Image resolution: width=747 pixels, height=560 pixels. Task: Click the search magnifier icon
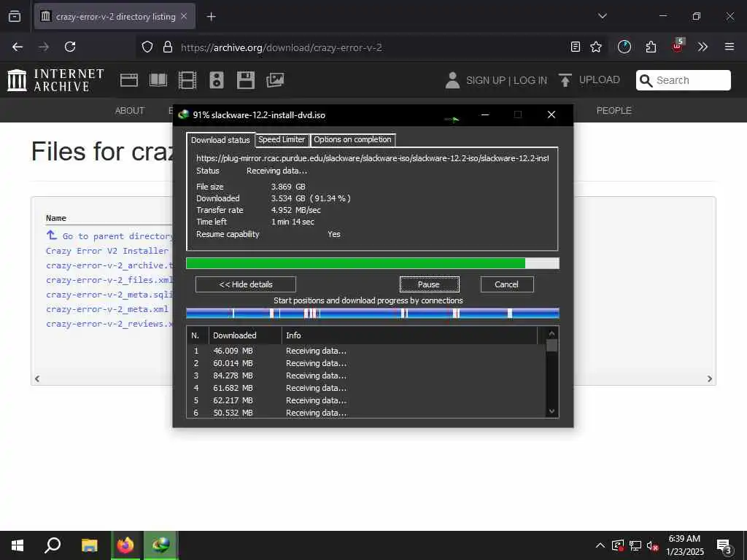646,80
